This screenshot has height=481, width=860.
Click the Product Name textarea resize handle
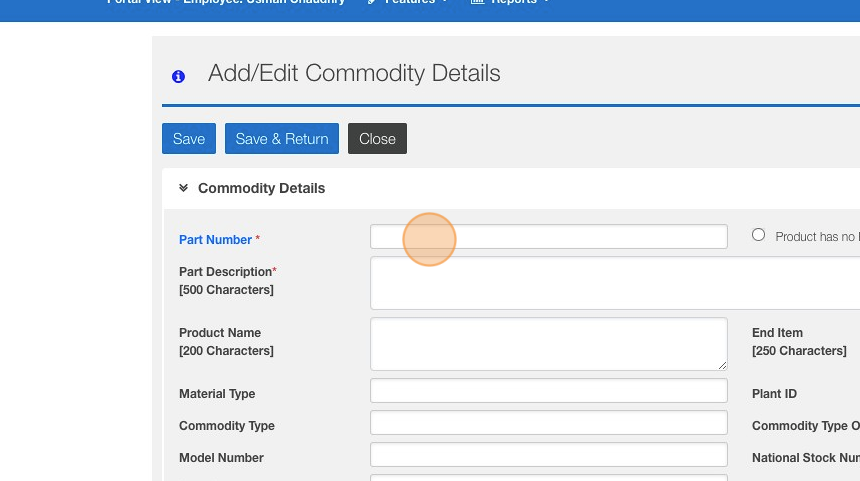click(x=722, y=366)
